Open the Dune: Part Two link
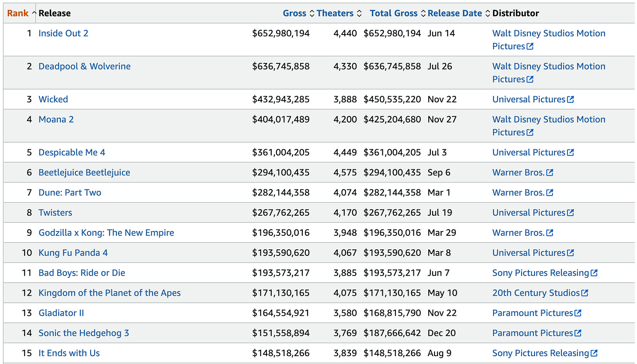 click(x=70, y=193)
